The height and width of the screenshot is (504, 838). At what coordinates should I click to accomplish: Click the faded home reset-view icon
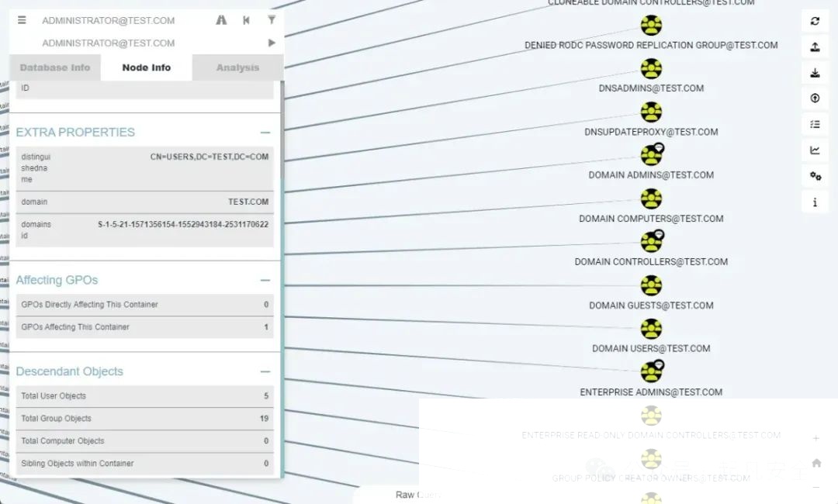(x=816, y=463)
